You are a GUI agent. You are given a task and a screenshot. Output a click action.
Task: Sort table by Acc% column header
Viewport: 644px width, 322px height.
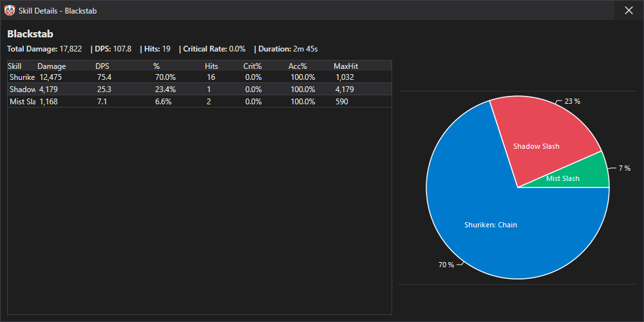pyautogui.click(x=298, y=66)
